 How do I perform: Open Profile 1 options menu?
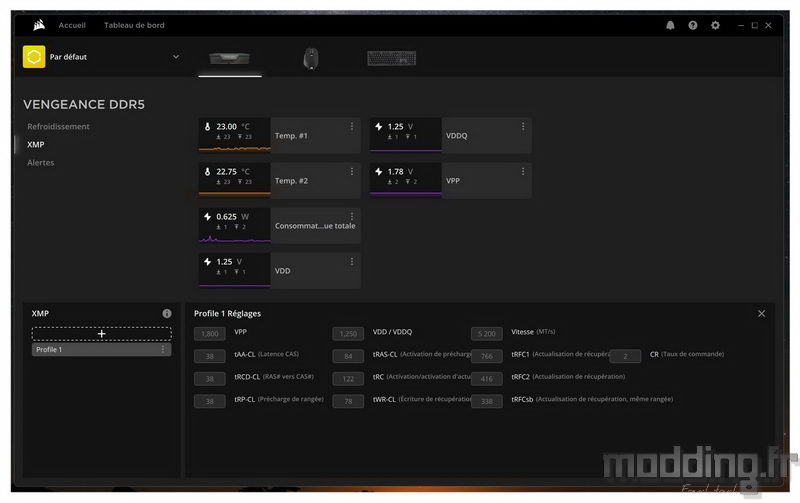click(x=163, y=349)
